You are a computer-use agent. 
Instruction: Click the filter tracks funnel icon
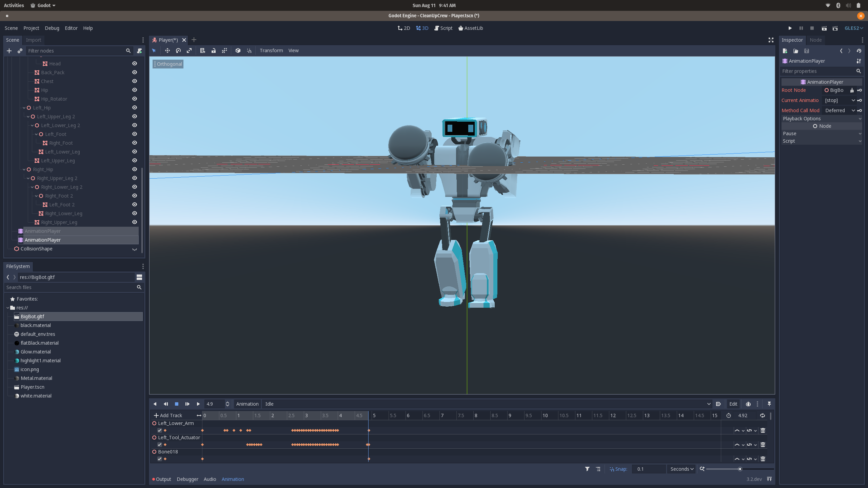587,469
